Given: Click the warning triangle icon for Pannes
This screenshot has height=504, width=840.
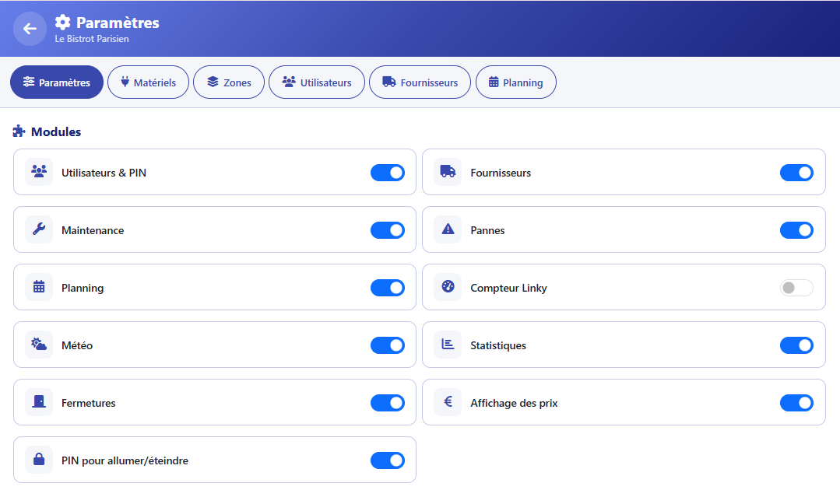Looking at the screenshot, I should click(x=448, y=229).
